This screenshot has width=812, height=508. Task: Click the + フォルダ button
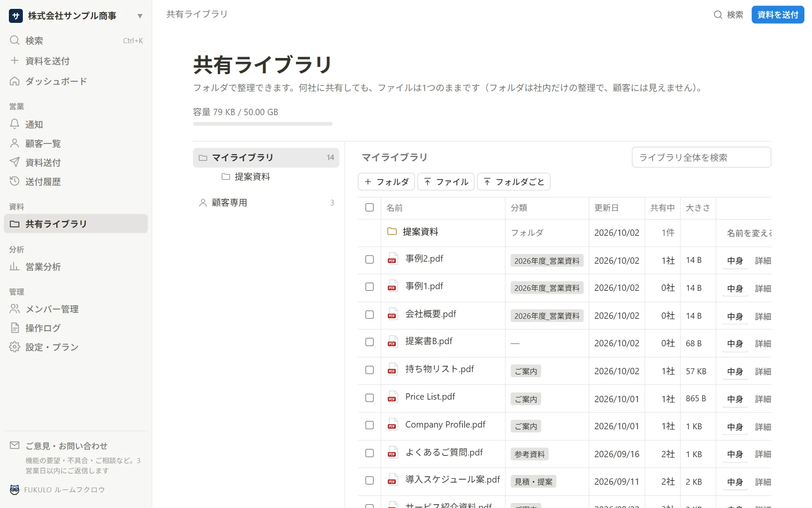[387, 182]
